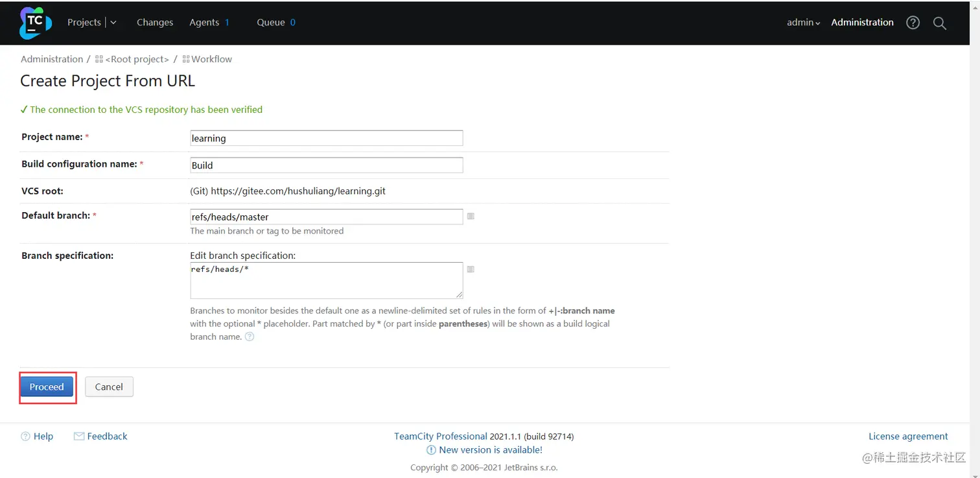Open Workflow breadcrumb link
980x478 pixels.
pos(212,59)
